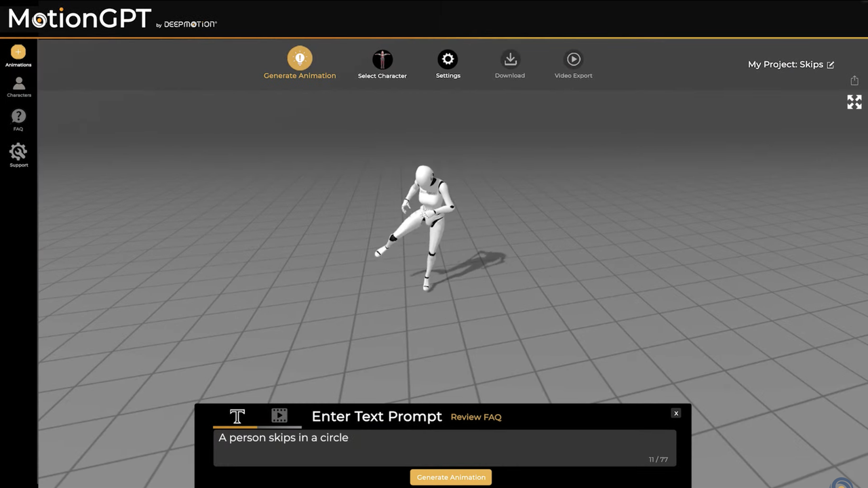The image size is (868, 488).
Task: Open the Settings gear
Action: (x=448, y=64)
